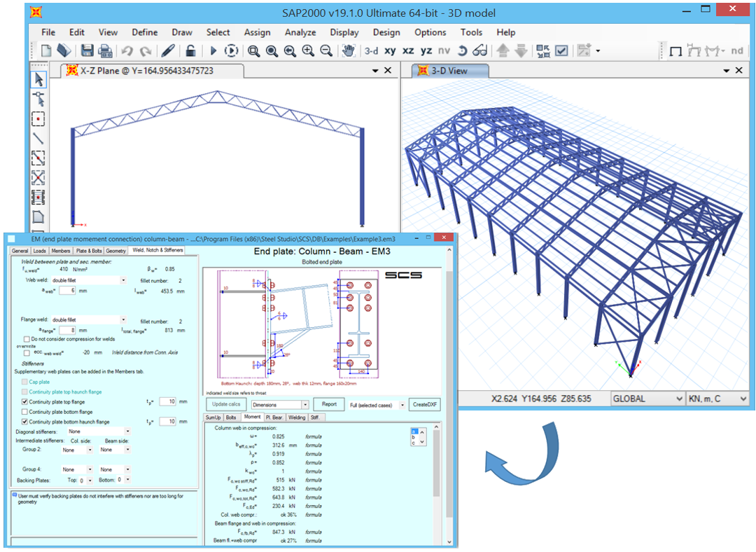
Task: Click the Undo arrow icon
Action: pyautogui.click(x=127, y=51)
